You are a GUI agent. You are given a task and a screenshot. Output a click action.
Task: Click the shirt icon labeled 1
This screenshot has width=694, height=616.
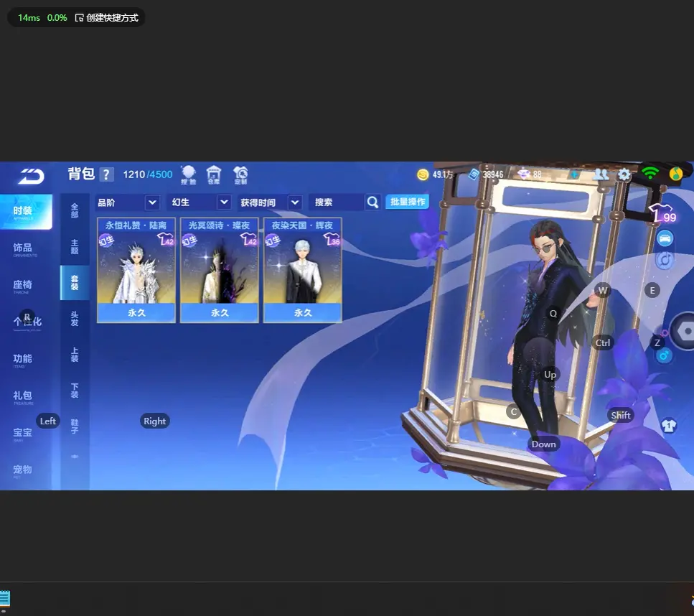point(669,426)
